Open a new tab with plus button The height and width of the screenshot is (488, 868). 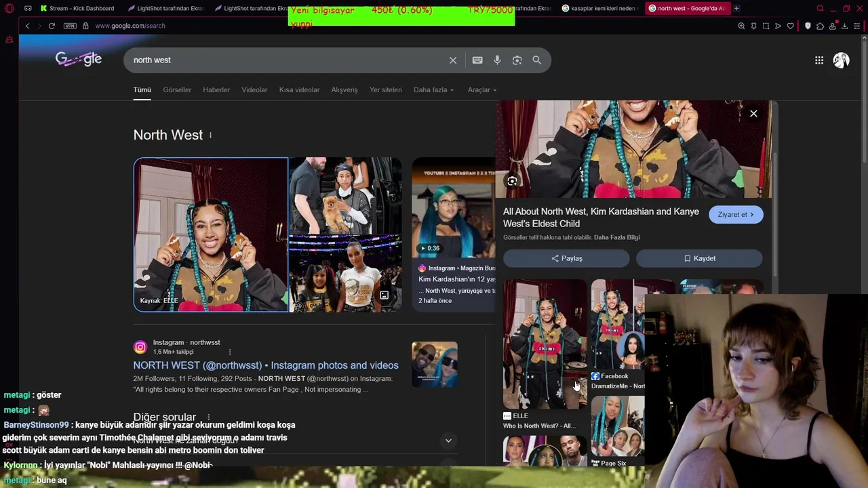tap(736, 8)
